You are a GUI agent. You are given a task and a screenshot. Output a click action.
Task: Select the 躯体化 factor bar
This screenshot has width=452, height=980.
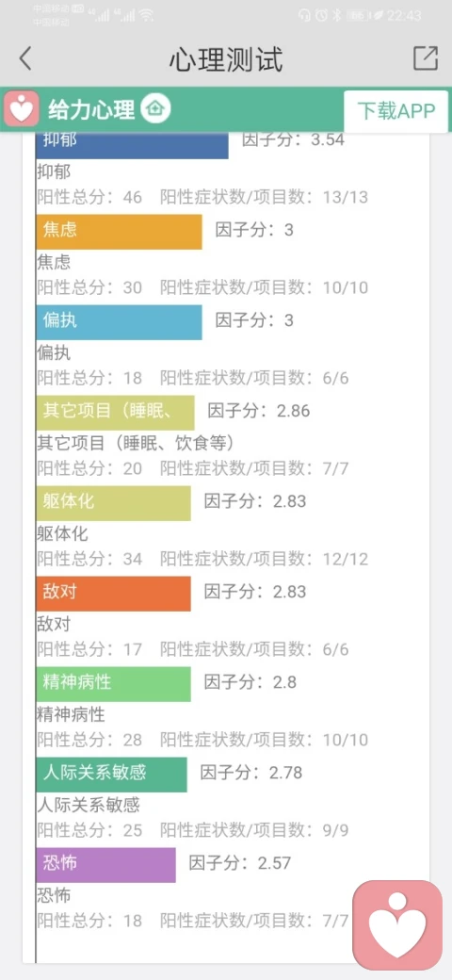(x=114, y=503)
